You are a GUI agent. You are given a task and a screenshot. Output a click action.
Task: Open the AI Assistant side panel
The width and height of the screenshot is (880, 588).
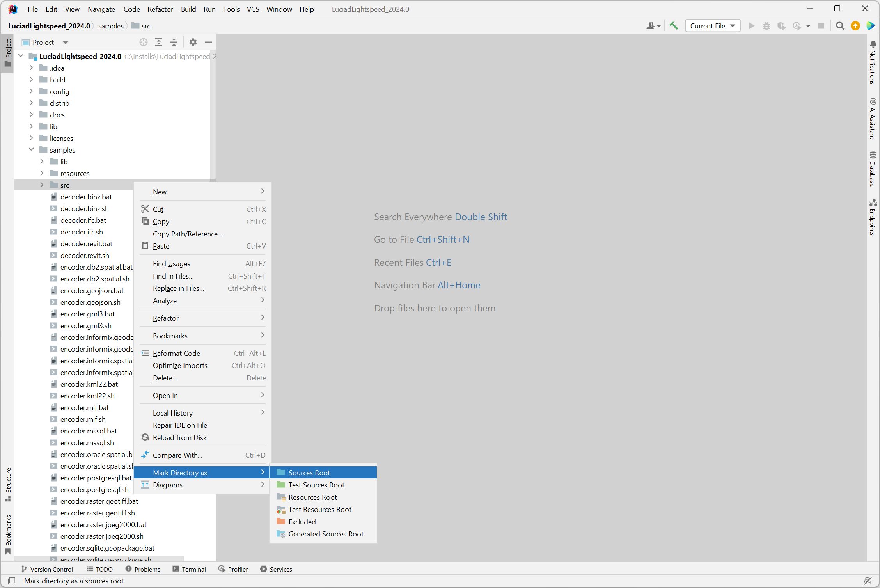click(873, 118)
